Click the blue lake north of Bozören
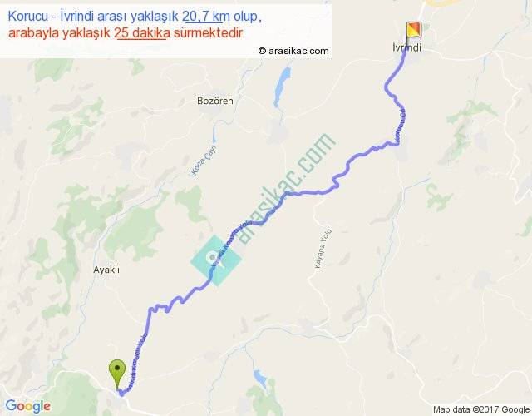The image size is (532, 416). (x=282, y=87)
